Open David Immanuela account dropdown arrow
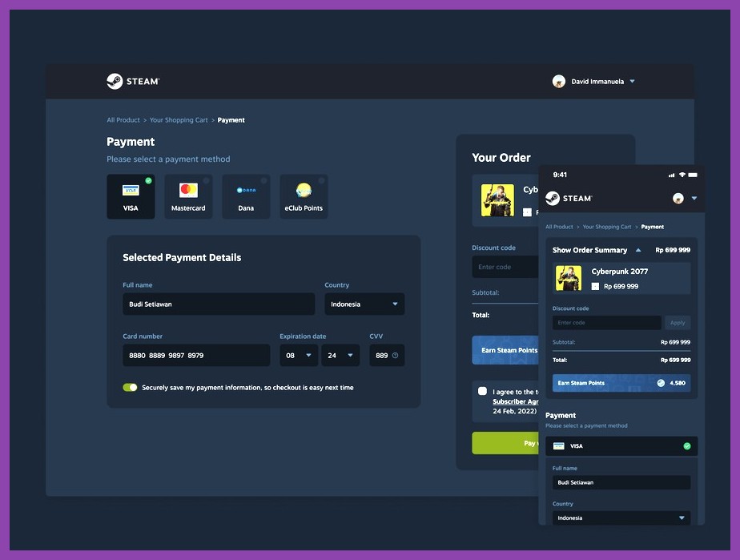740x560 pixels. [632, 81]
